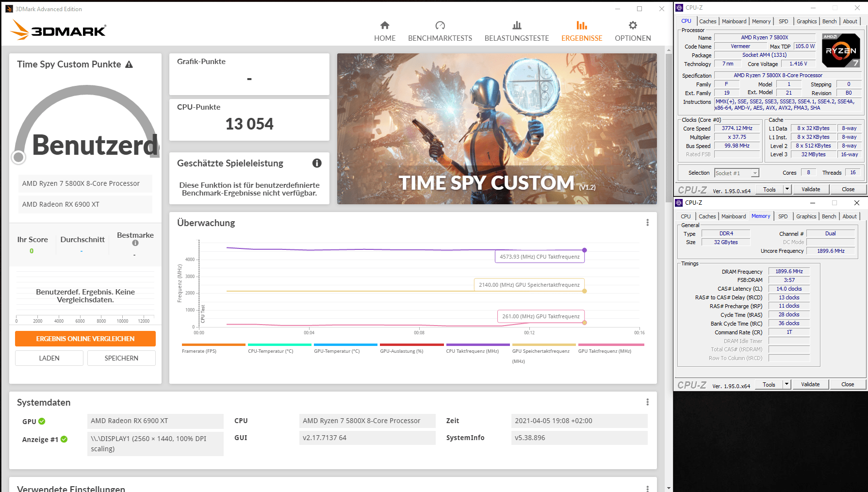The image size is (868, 492).
Task: Go to HOME in 3DMark
Action: click(385, 31)
